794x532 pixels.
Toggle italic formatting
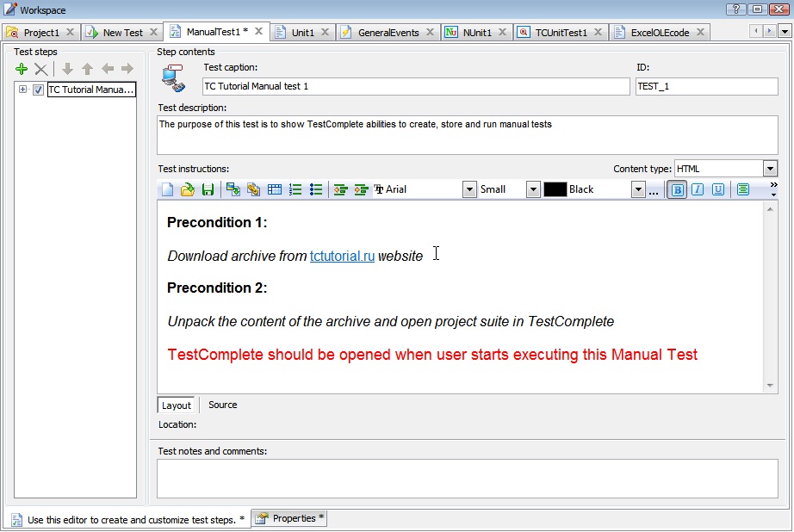698,190
